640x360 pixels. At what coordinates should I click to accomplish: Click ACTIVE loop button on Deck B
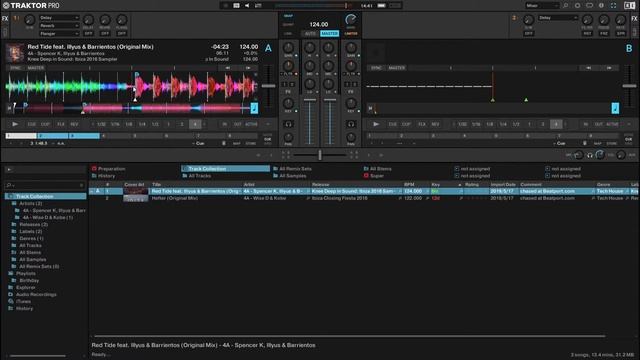[x=612, y=124]
